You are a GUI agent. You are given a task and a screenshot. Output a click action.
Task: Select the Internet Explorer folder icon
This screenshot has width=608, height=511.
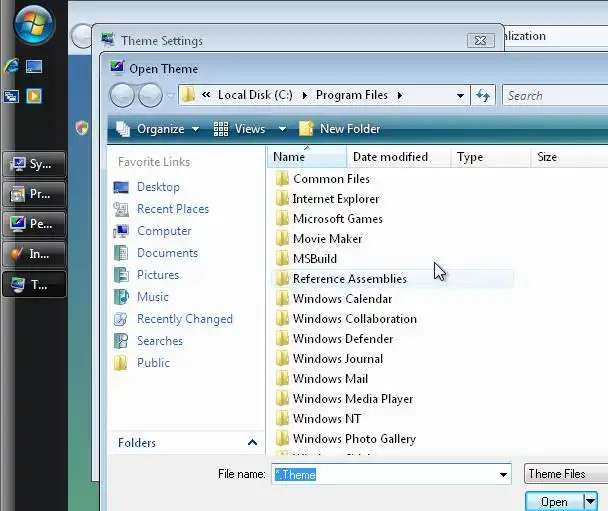pos(282,199)
